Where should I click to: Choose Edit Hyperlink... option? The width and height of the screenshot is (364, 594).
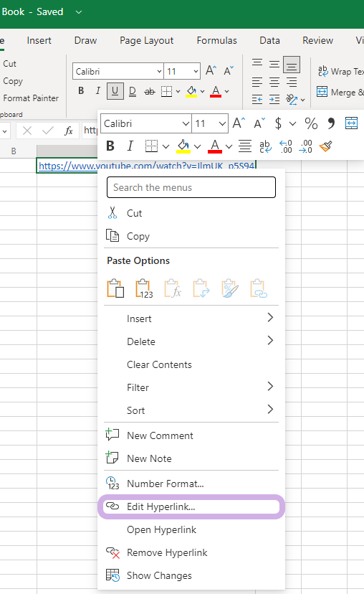191,507
